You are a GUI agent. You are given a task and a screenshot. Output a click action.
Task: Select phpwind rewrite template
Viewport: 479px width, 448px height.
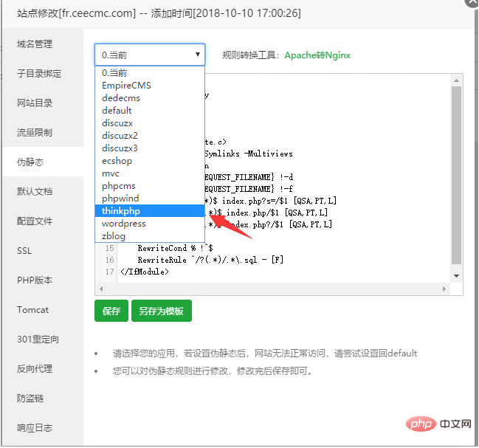pos(150,199)
